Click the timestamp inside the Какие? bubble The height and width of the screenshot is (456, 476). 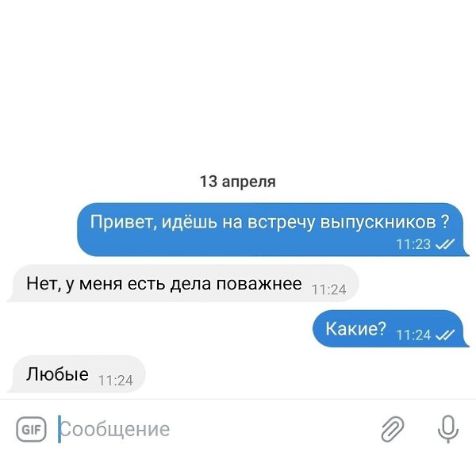click(x=413, y=335)
